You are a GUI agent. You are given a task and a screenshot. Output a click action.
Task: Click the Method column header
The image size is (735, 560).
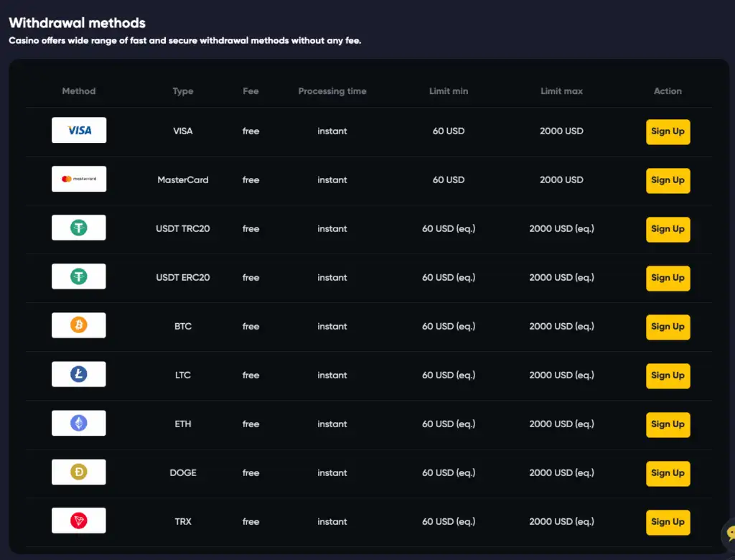[79, 91]
